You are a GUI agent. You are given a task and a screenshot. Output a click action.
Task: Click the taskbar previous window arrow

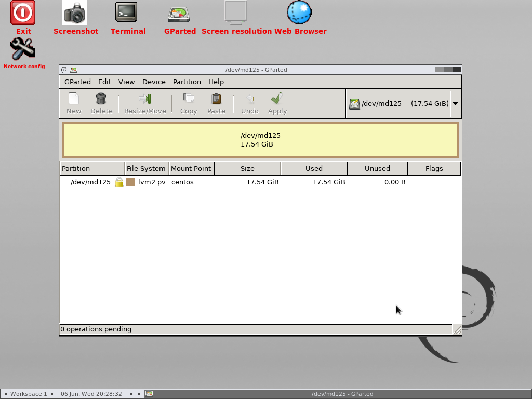pos(130,394)
